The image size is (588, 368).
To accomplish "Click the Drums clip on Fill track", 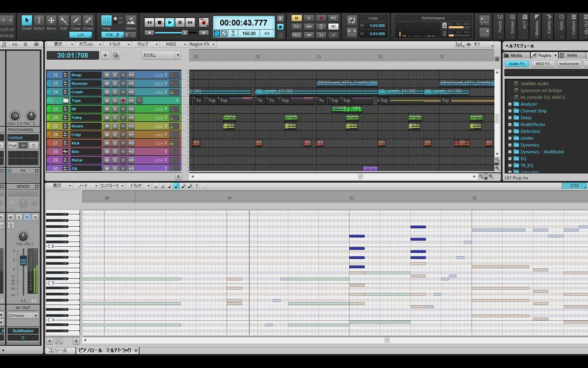I will point(370,168).
